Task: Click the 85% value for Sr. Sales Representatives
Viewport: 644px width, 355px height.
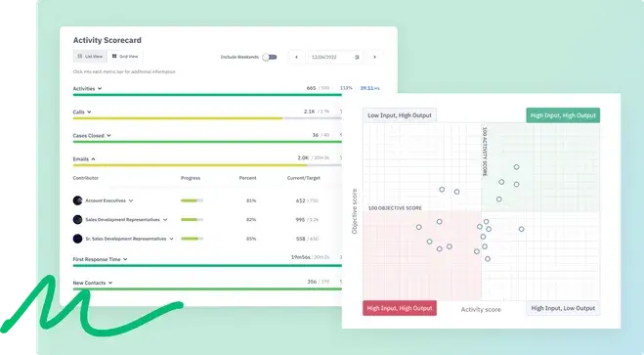Action: [251, 239]
